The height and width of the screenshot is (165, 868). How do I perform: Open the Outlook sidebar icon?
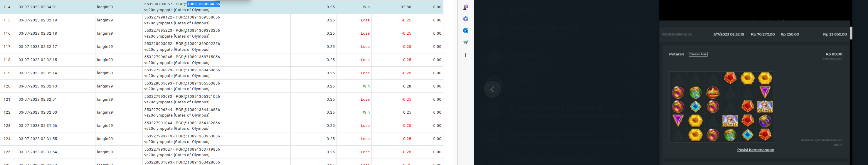tap(466, 31)
